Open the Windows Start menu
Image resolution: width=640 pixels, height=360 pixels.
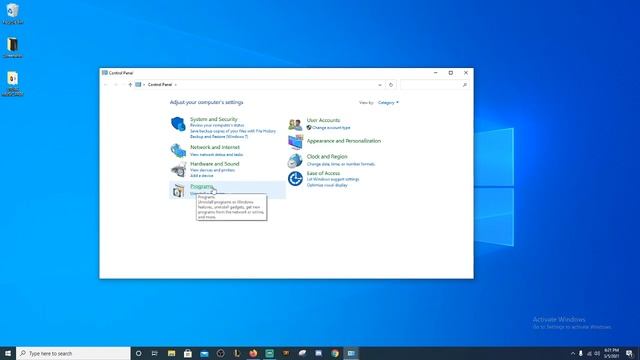coord(8,353)
